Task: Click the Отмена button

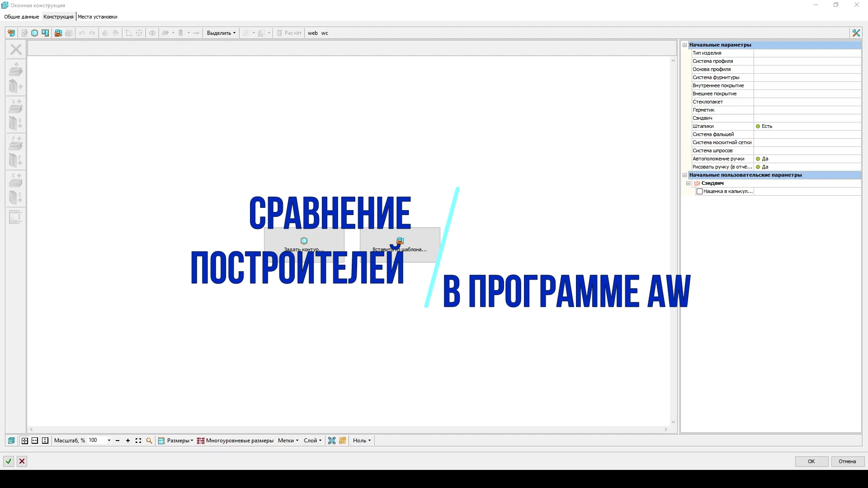Action: pos(848,461)
